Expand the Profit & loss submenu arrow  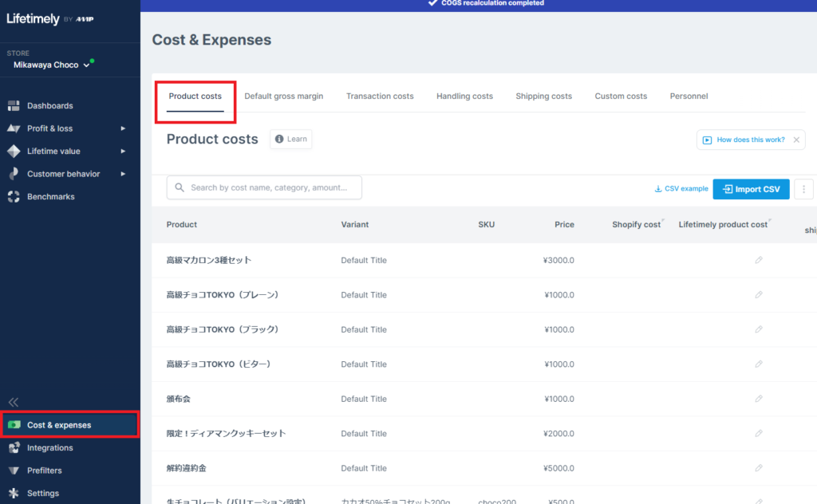point(124,128)
